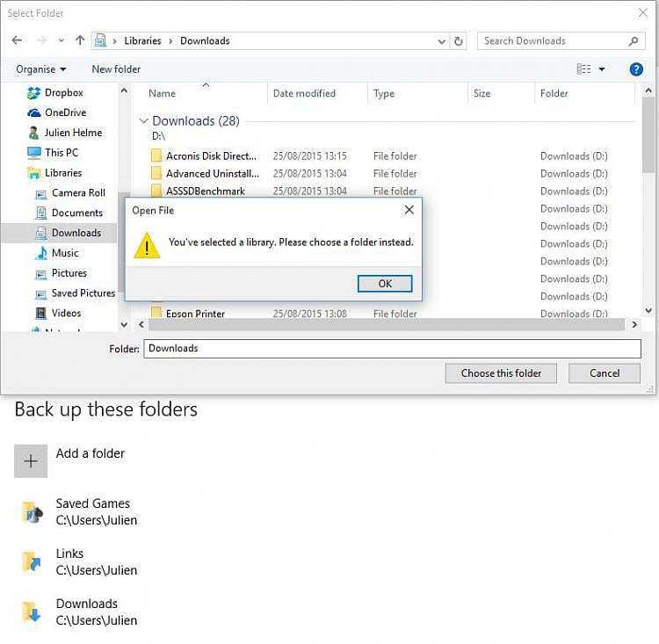Sort by the Folder column header
The height and width of the screenshot is (644, 659).
coord(554,93)
